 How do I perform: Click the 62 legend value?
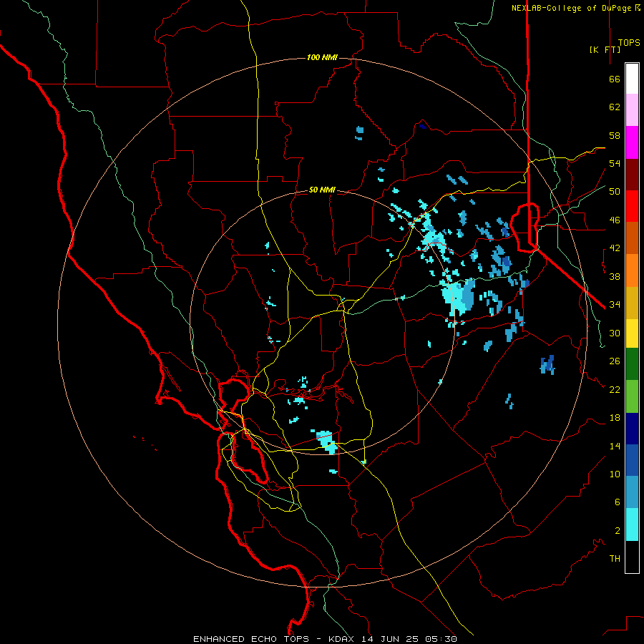pyautogui.click(x=615, y=107)
